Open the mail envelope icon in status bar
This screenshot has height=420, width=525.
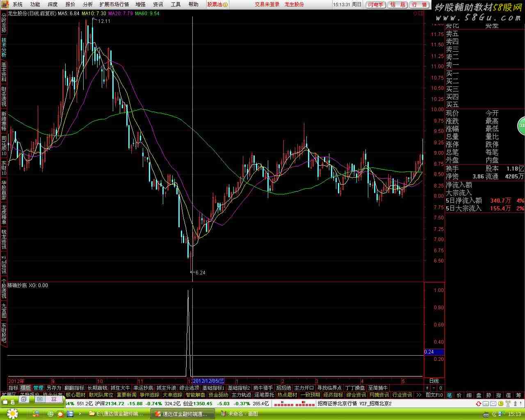(493, 404)
